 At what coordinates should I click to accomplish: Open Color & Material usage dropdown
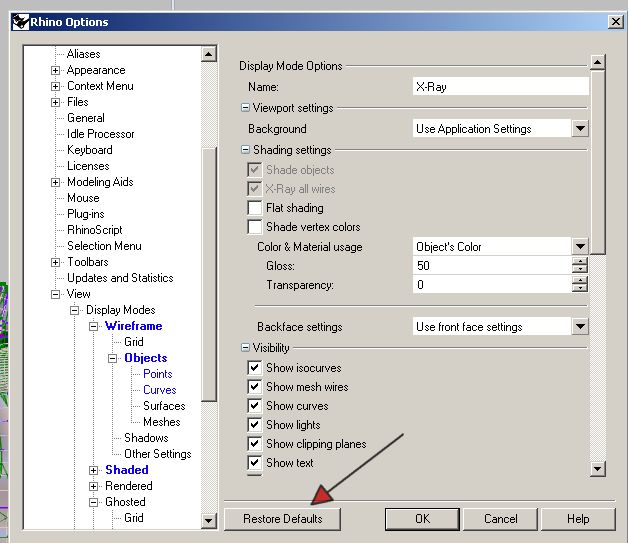click(580, 247)
